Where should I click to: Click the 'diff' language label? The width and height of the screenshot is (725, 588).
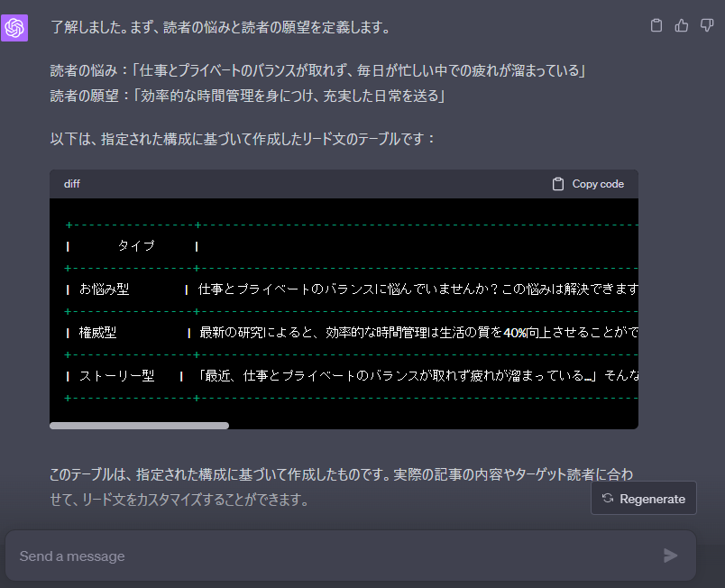tap(71, 184)
